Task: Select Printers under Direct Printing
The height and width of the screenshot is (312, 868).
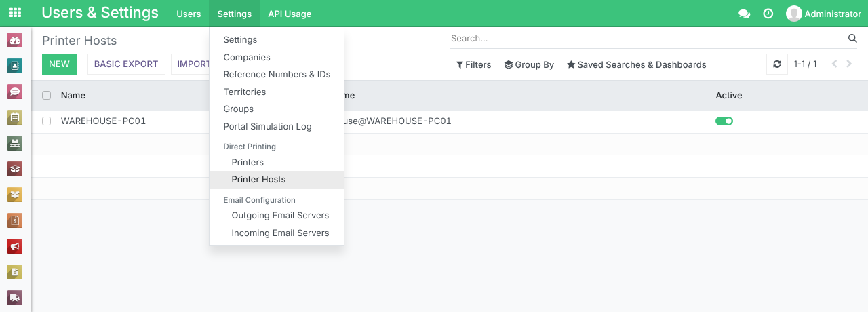Action: click(x=277, y=163)
